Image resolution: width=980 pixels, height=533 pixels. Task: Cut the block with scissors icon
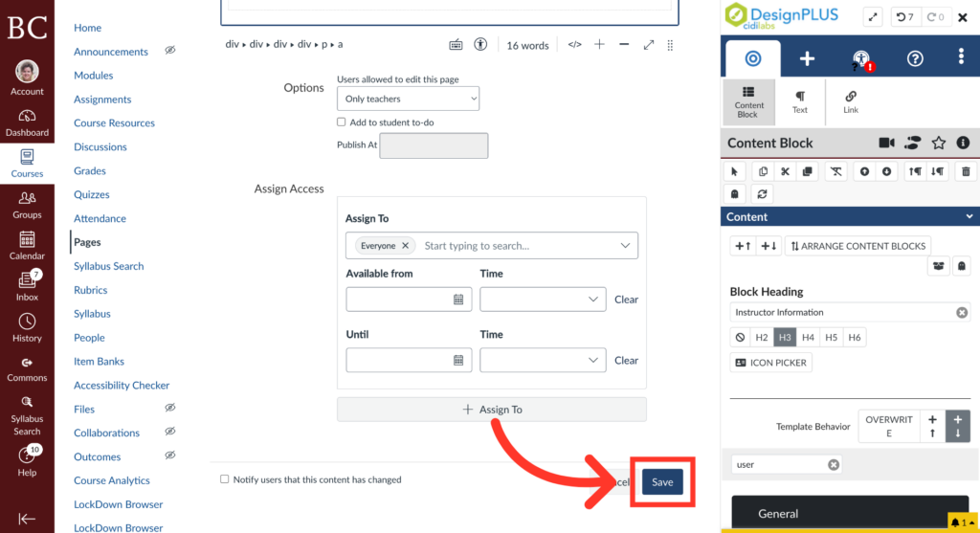coord(785,172)
